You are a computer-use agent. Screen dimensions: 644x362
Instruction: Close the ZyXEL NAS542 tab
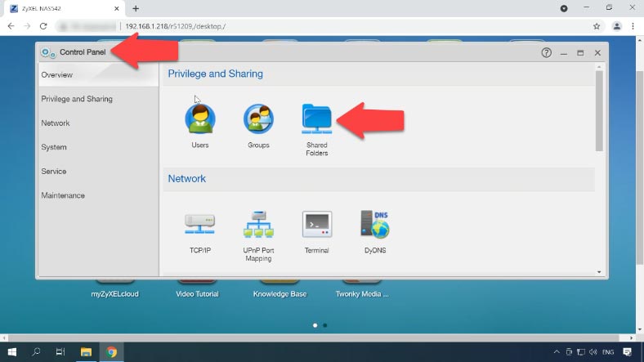117,8
